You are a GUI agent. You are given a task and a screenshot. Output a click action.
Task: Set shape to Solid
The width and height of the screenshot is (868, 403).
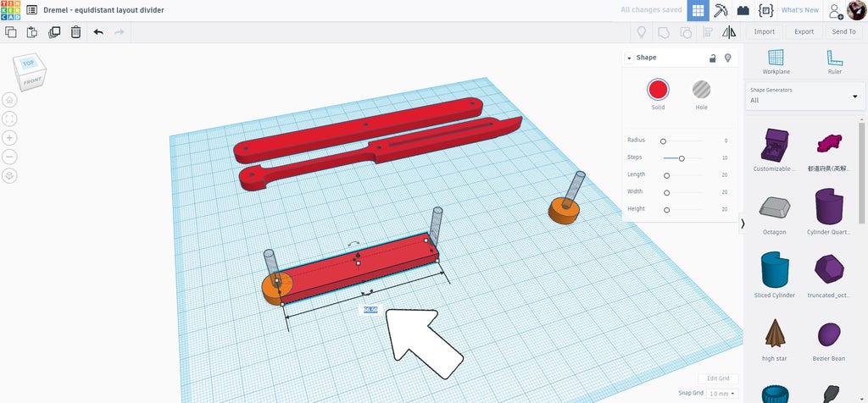coord(658,89)
